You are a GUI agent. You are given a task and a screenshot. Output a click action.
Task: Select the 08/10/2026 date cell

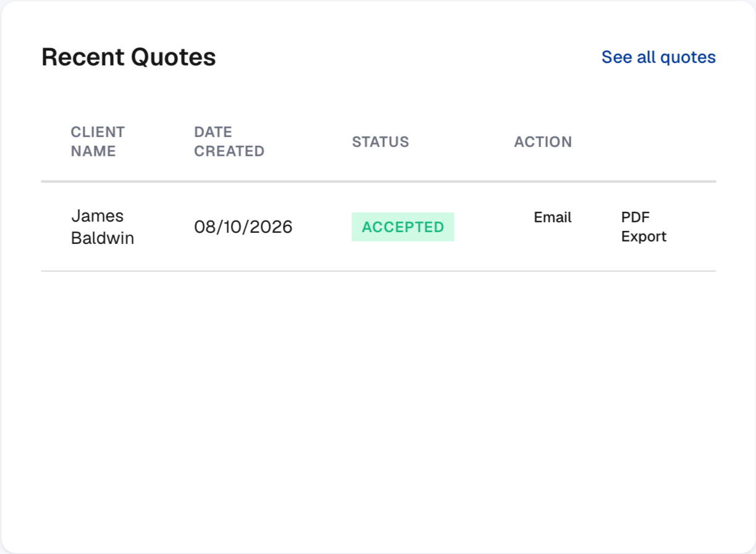pos(243,227)
